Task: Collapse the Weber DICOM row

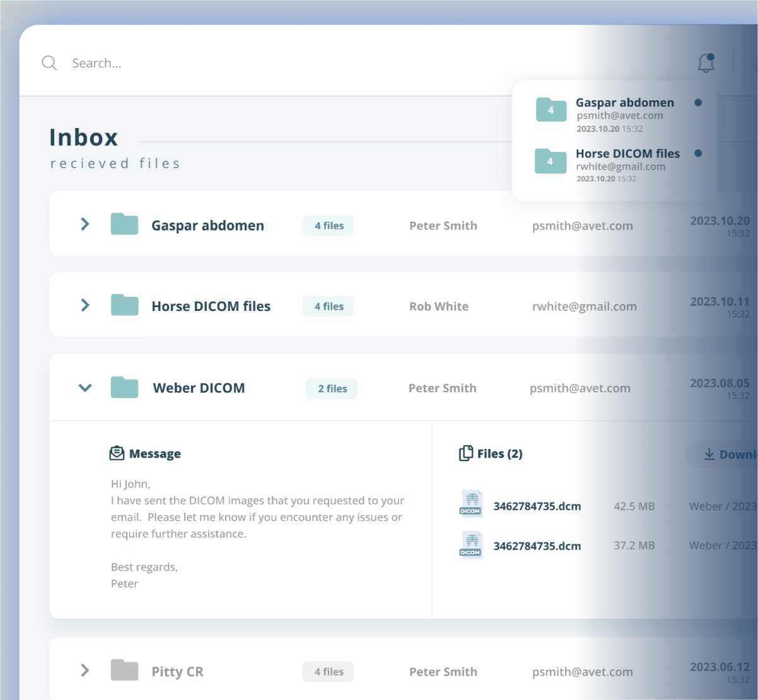Action: 85,388
